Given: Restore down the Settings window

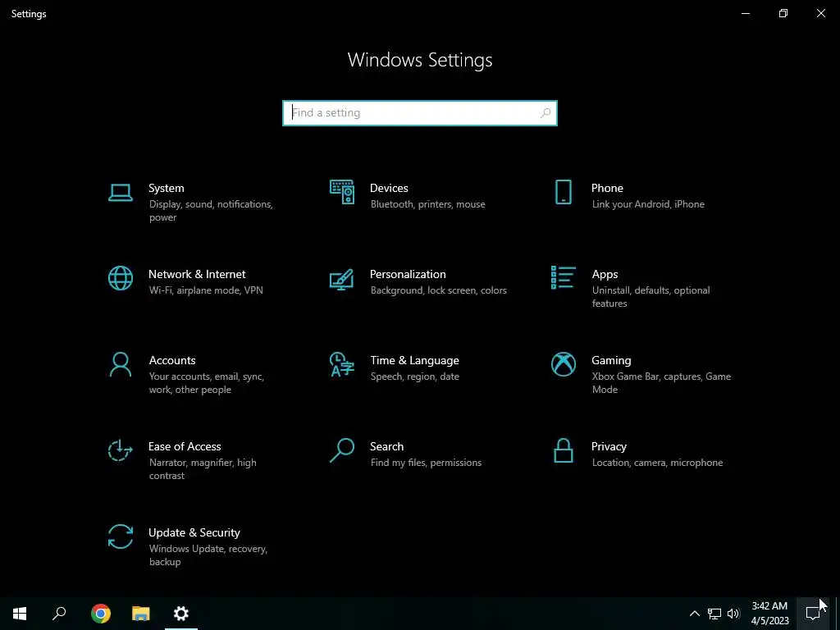Looking at the screenshot, I should click(x=783, y=13).
